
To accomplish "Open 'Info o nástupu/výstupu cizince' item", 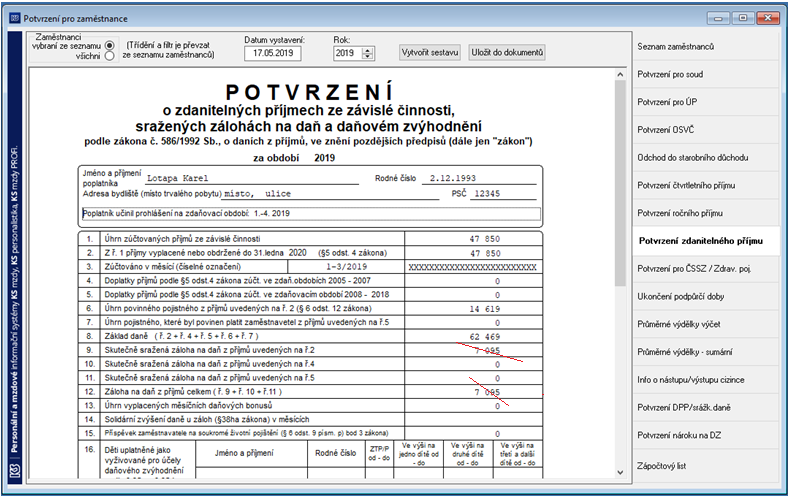I will tap(706, 380).
